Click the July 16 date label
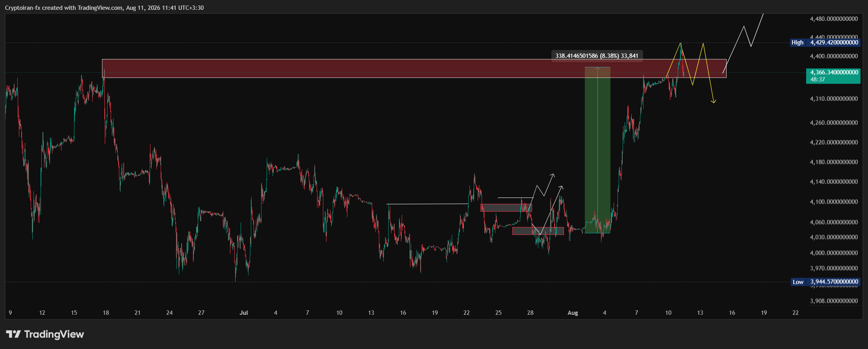This screenshot has width=868, height=349. 403,313
